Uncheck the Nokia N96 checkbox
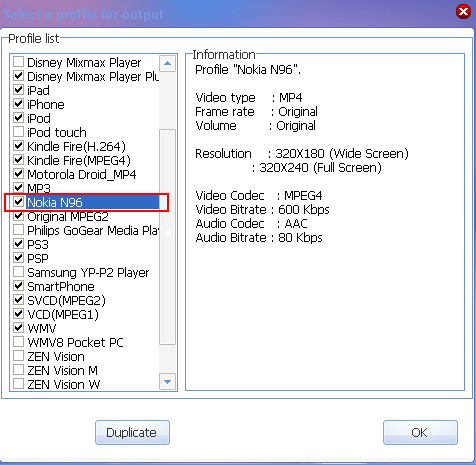This screenshot has width=476, height=465. [18, 202]
